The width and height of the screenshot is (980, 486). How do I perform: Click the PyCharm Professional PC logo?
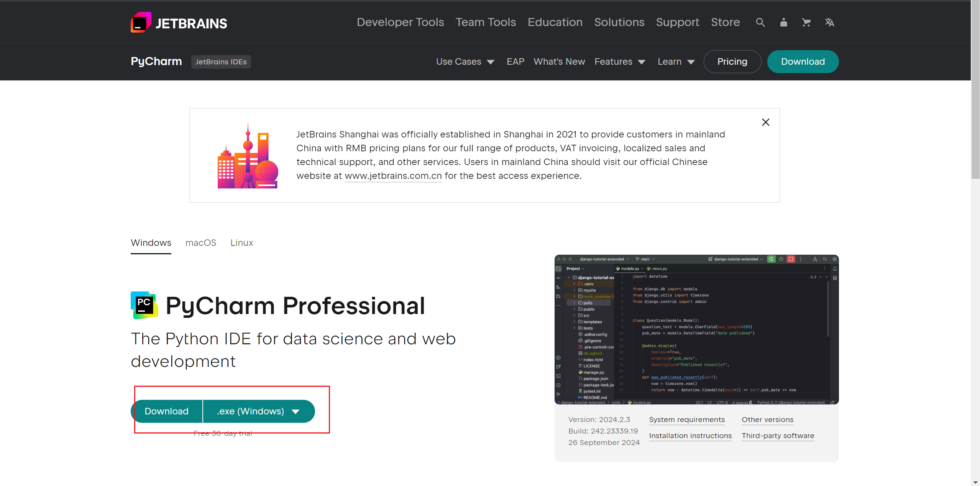(144, 305)
